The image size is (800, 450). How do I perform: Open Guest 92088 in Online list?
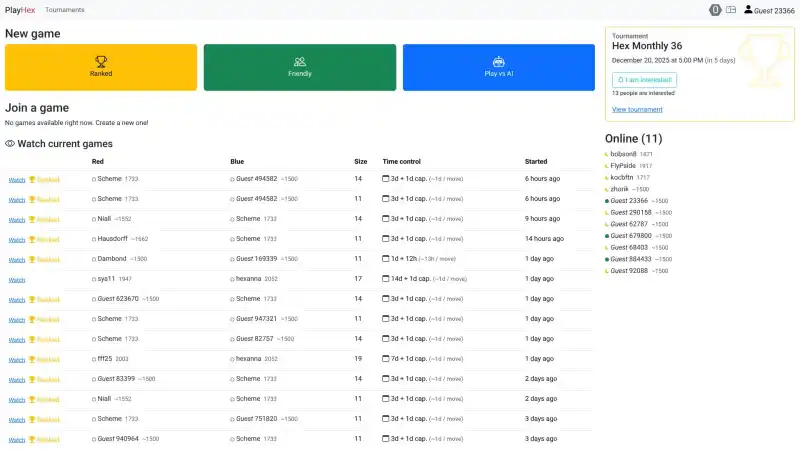(629, 270)
